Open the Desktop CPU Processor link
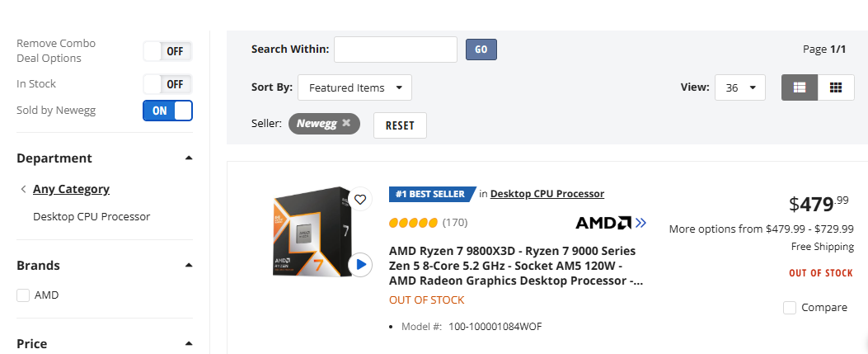 coord(547,194)
